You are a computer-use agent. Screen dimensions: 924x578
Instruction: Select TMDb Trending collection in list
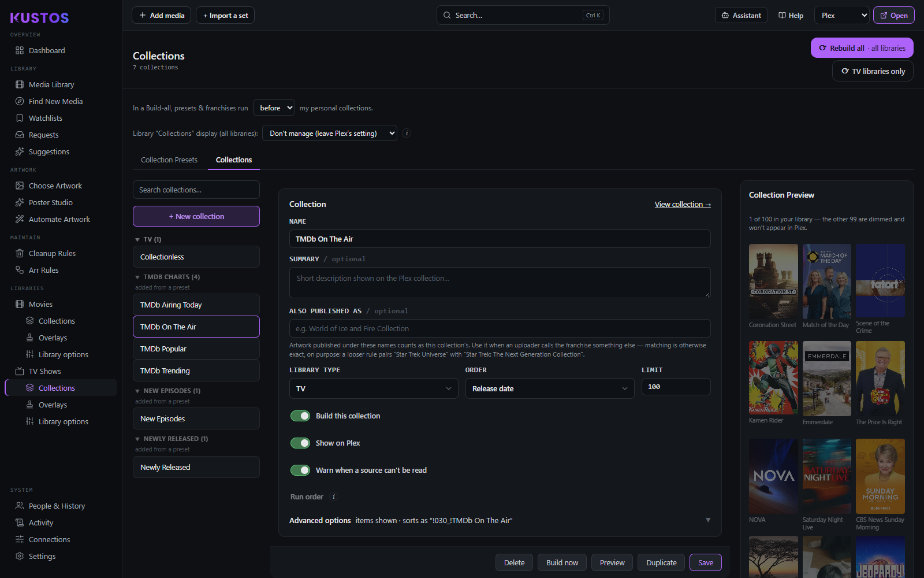coord(196,370)
